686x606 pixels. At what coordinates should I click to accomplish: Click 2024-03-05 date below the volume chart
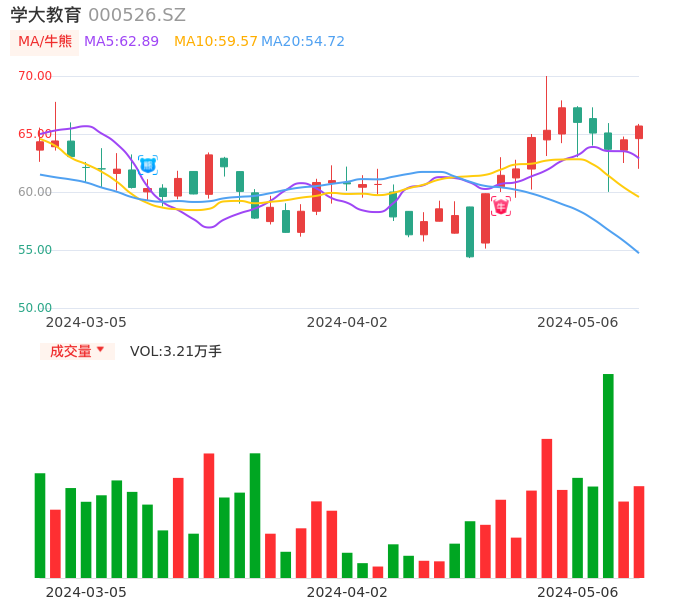coord(86,592)
